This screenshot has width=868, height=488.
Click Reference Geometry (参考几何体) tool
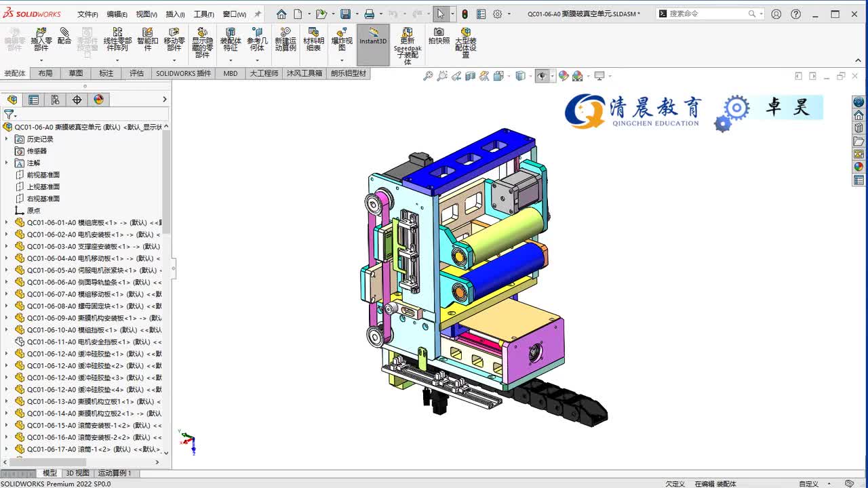tap(257, 39)
